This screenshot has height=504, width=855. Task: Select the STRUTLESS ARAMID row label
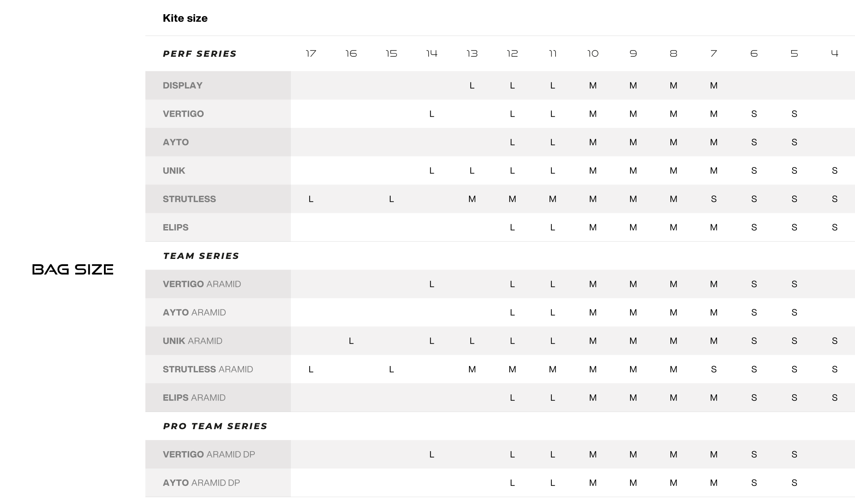tap(208, 369)
